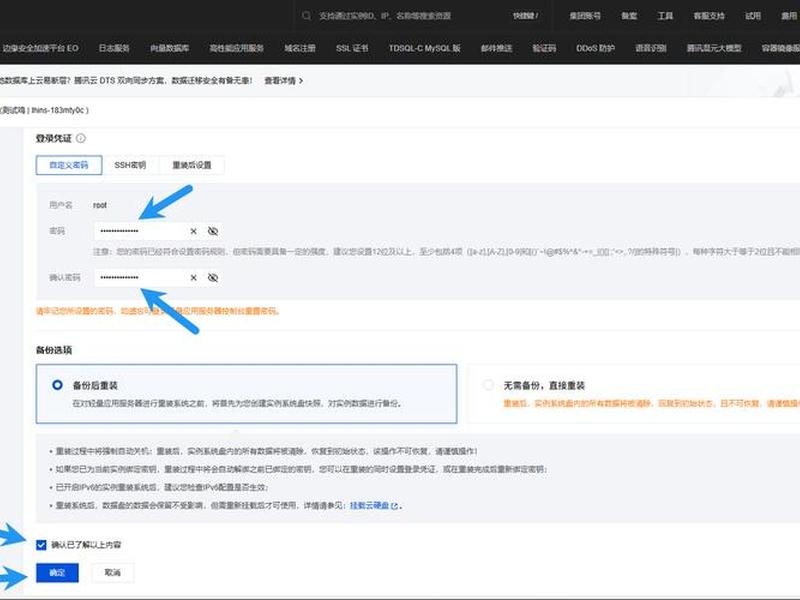
Task: Clear the password field with its X icon
Action: point(193,231)
